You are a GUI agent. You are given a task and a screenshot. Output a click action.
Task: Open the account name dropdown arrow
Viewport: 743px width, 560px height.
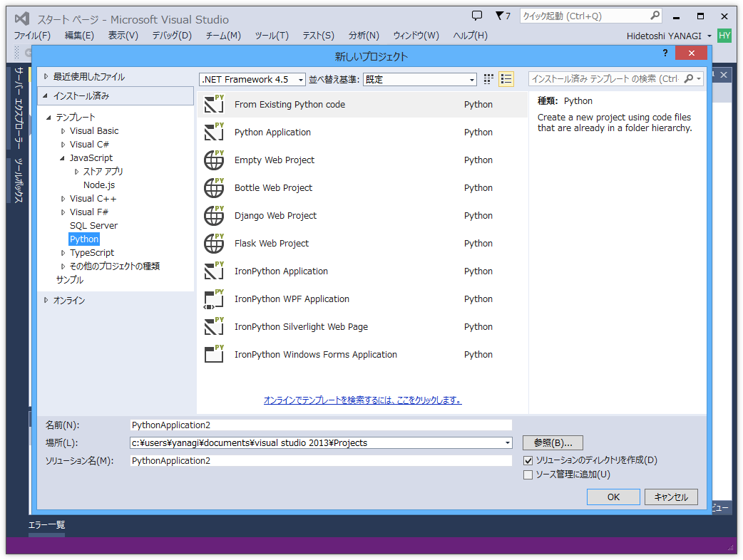pos(709,36)
